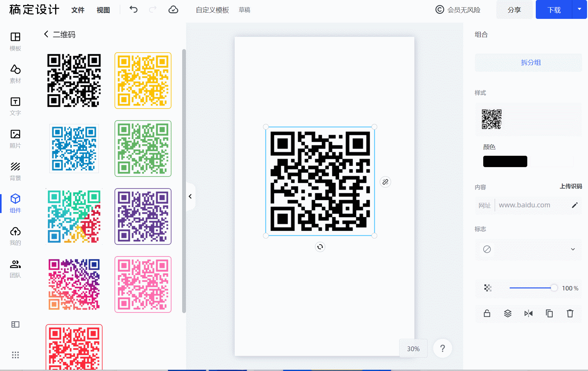
Task: Click the 分享 share button
Action: coord(514,10)
